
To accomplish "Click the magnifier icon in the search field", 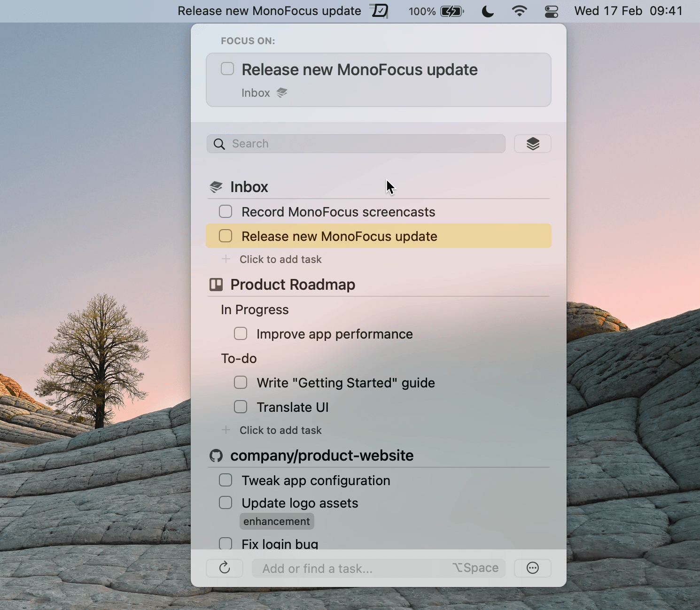I will point(219,144).
